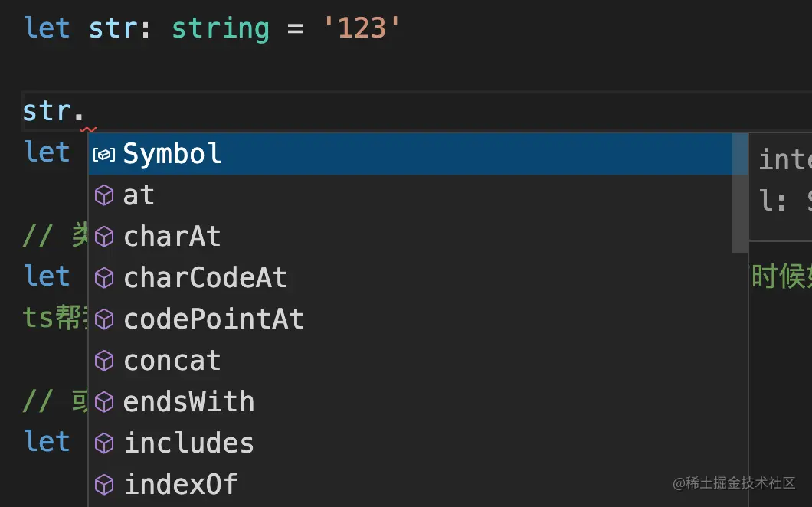This screenshot has width=812, height=507.
Task: Click the suggestion list scrollbar thumb
Action: 740,193
